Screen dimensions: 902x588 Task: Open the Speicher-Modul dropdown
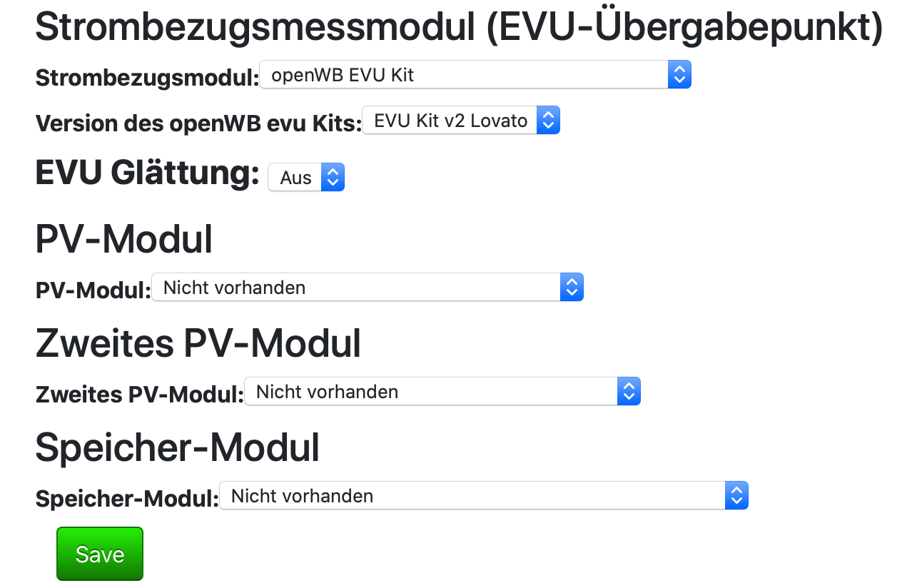[x=471, y=496]
